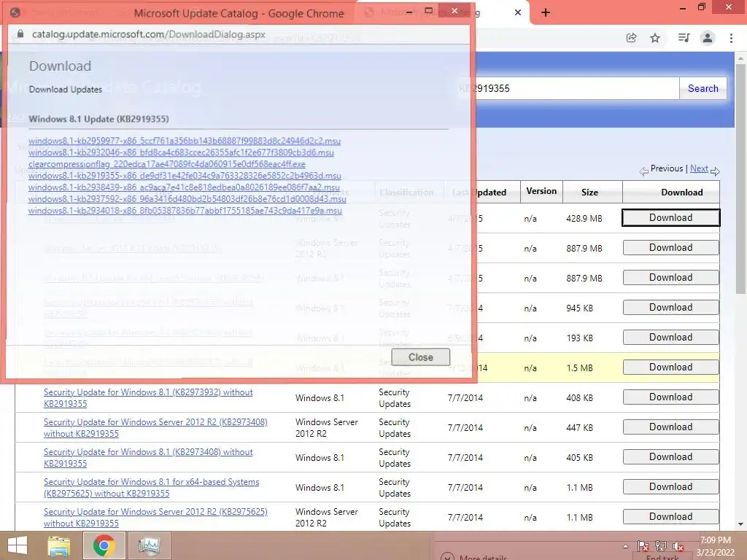Open Task Manager taskbar icon

coord(149,545)
